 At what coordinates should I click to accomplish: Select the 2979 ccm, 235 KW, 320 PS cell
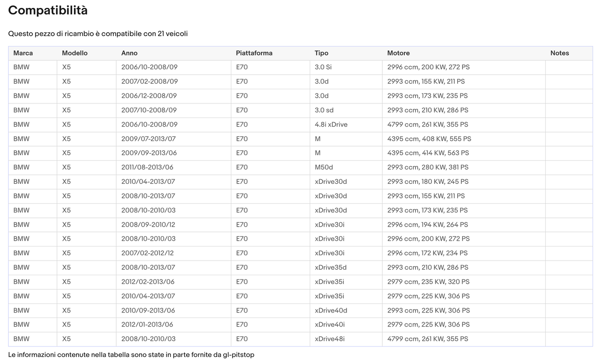[x=428, y=282]
